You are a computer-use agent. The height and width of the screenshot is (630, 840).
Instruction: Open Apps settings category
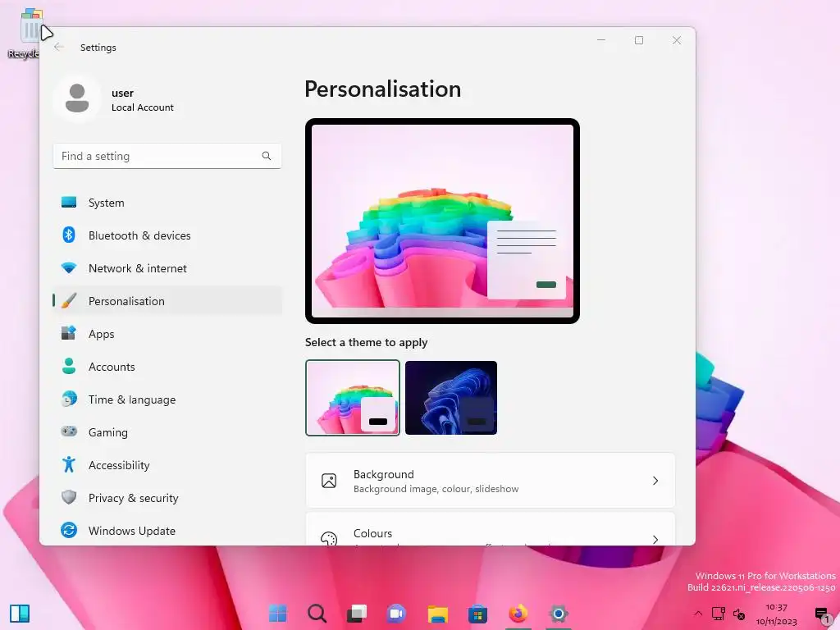(x=167, y=333)
